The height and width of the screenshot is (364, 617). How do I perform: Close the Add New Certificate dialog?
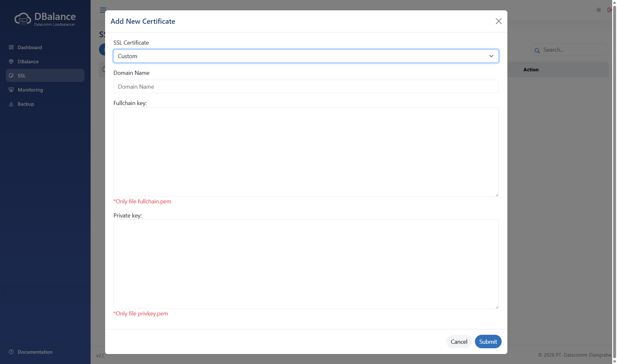click(498, 21)
